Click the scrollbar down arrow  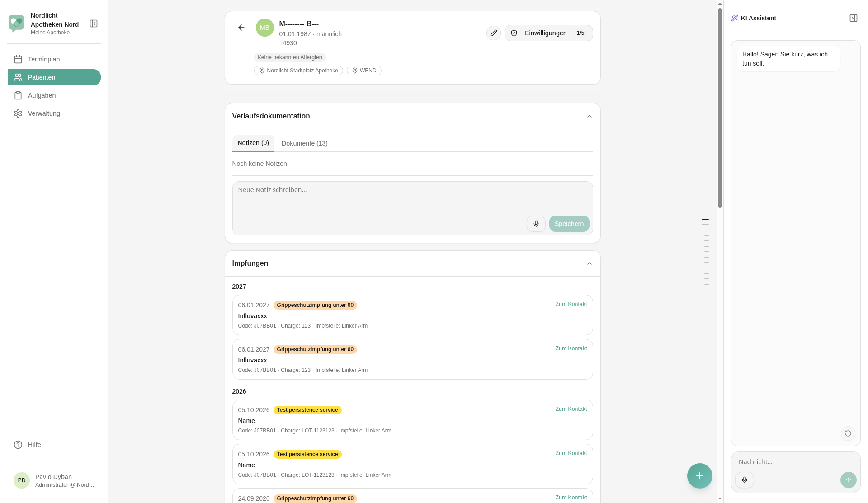click(720, 499)
